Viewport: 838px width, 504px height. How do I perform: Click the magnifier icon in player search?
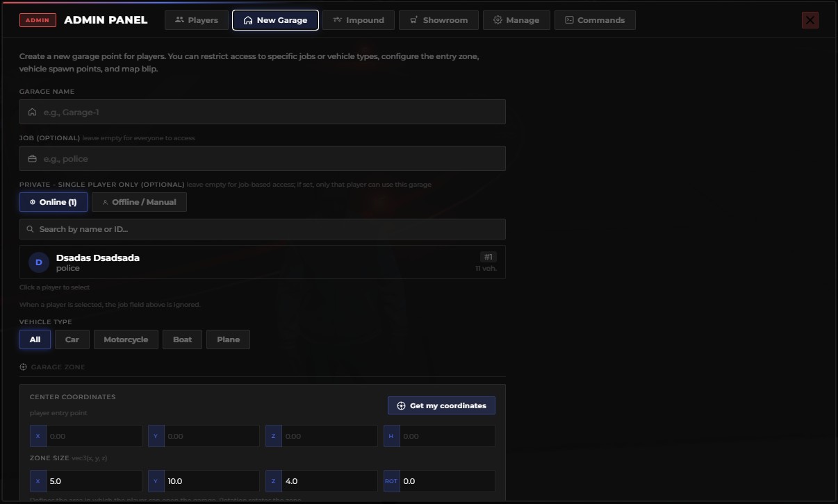point(30,229)
